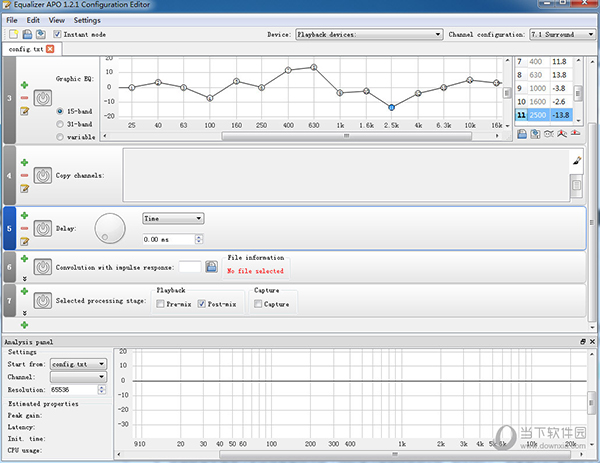Edit Copy channels row 4 as text
The image size is (600, 463).
coord(24,189)
